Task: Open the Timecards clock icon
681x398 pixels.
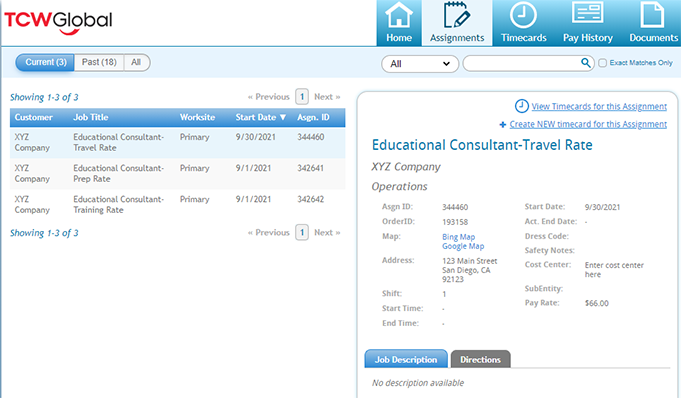Action: [523, 16]
